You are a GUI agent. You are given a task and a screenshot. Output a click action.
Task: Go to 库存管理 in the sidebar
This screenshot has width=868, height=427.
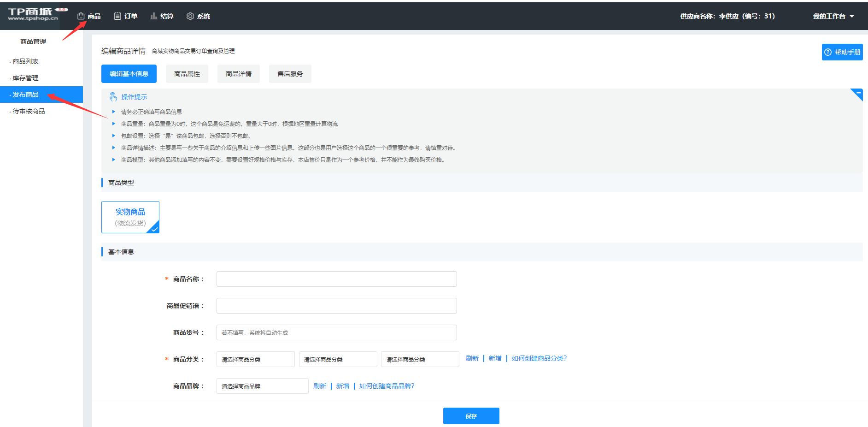pos(26,78)
